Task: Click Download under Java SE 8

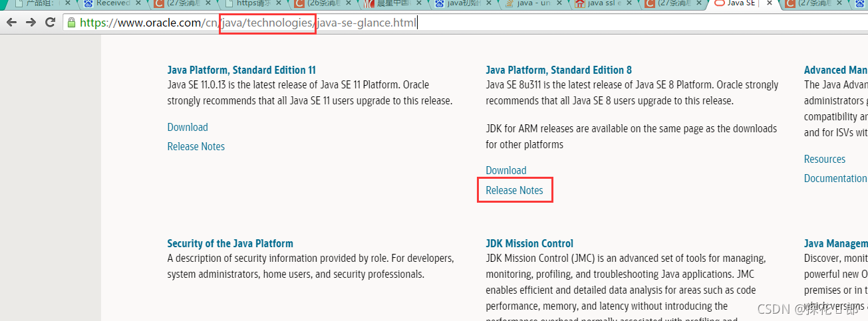Action: tap(506, 170)
